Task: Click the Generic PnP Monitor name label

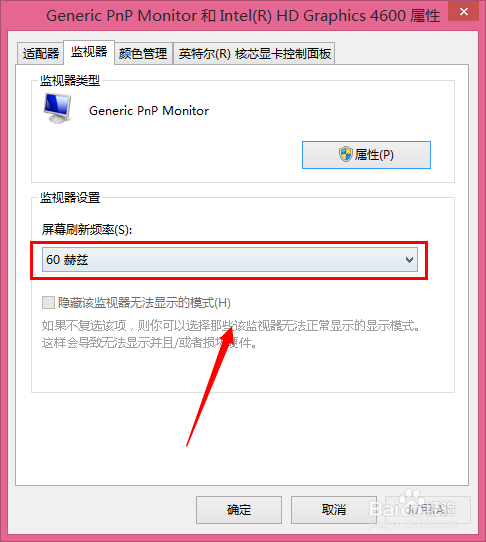Action: 149,111
